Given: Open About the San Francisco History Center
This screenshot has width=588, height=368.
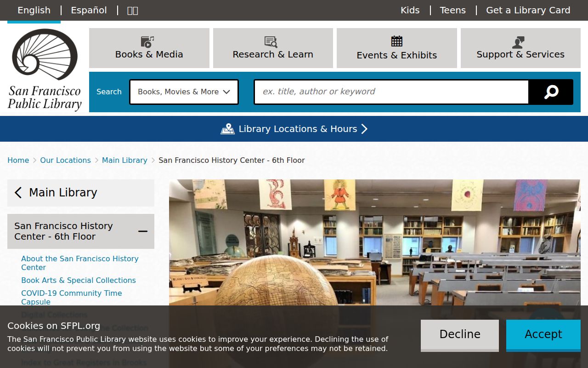Looking at the screenshot, I should tap(80, 263).
